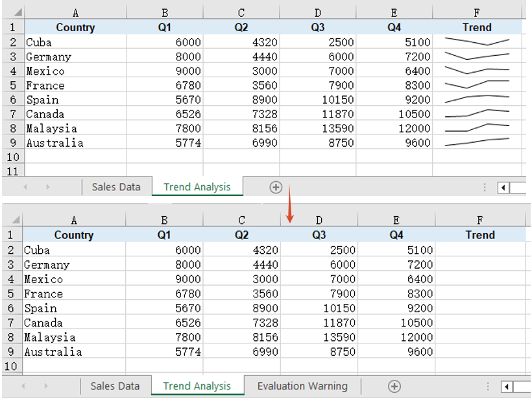
Task: Select Germany cell in upper sheet
Action: (75, 56)
